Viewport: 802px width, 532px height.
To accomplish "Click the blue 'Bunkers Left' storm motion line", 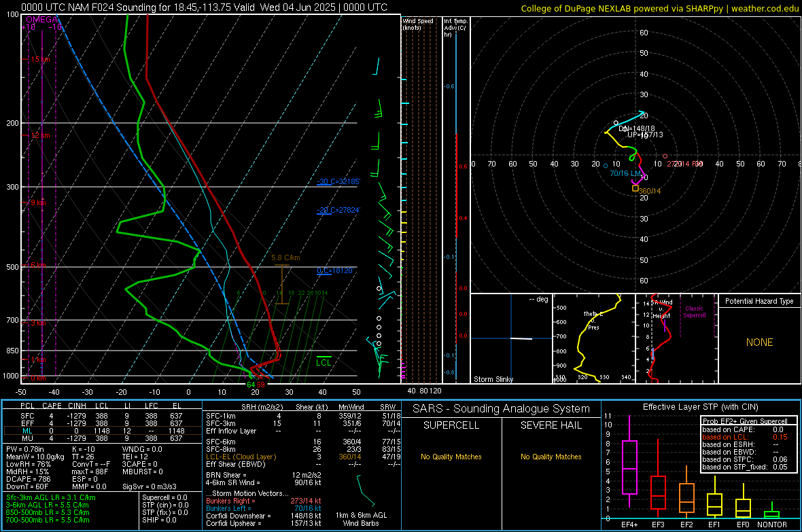I will pos(264,508).
